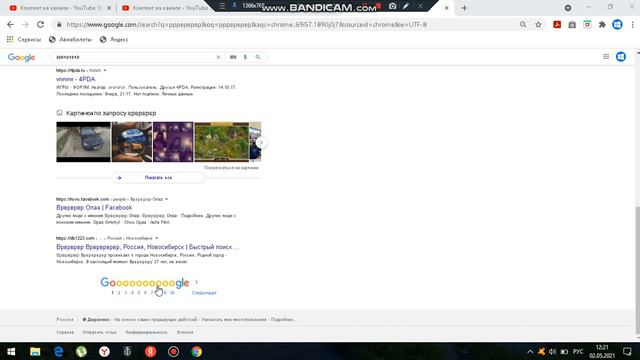Open the Авиабилеты bookmark
640x360 pixels.
(x=70, y=40)
